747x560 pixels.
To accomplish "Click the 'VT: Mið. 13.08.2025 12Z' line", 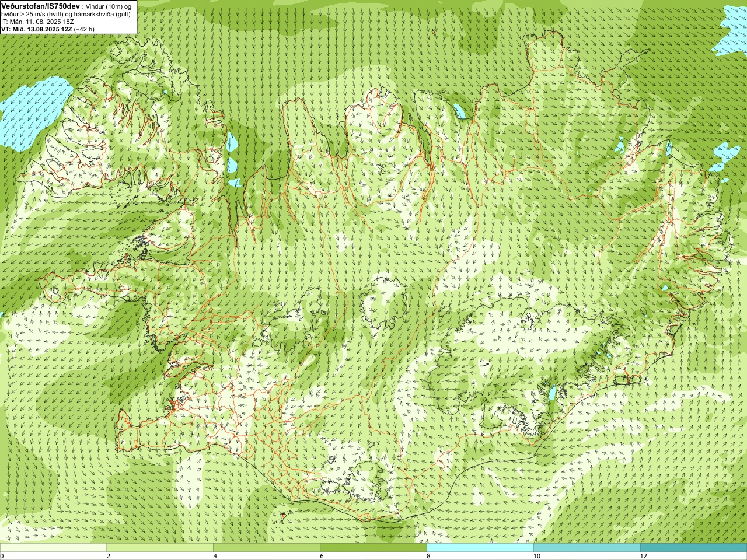I will (37, 29).
